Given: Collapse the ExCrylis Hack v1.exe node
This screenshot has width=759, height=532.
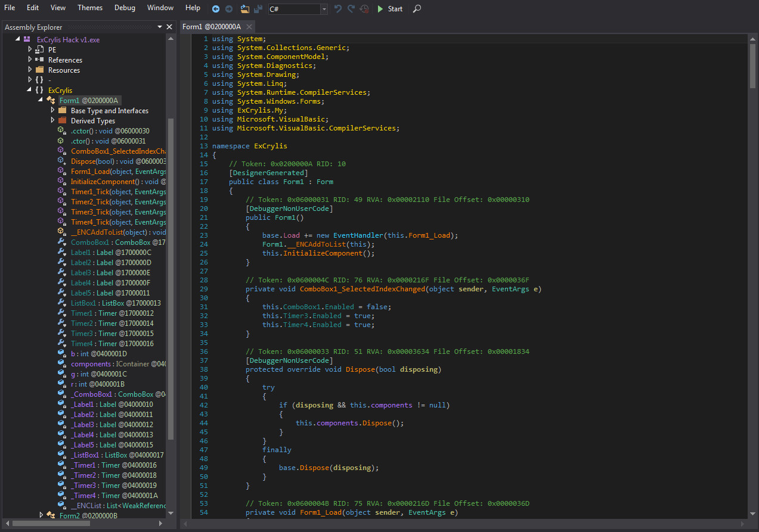Looking at the screenshot, I should [17, 39].
